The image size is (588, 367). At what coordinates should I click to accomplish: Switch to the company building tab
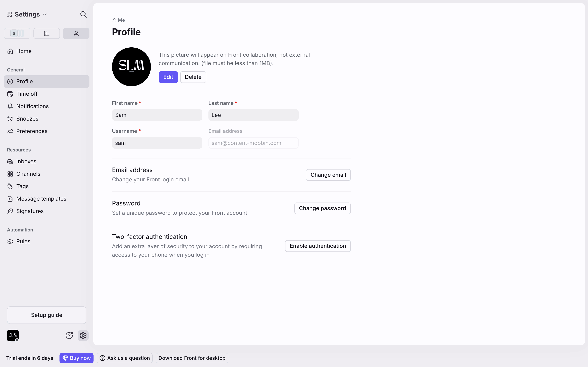coord(47,33)
